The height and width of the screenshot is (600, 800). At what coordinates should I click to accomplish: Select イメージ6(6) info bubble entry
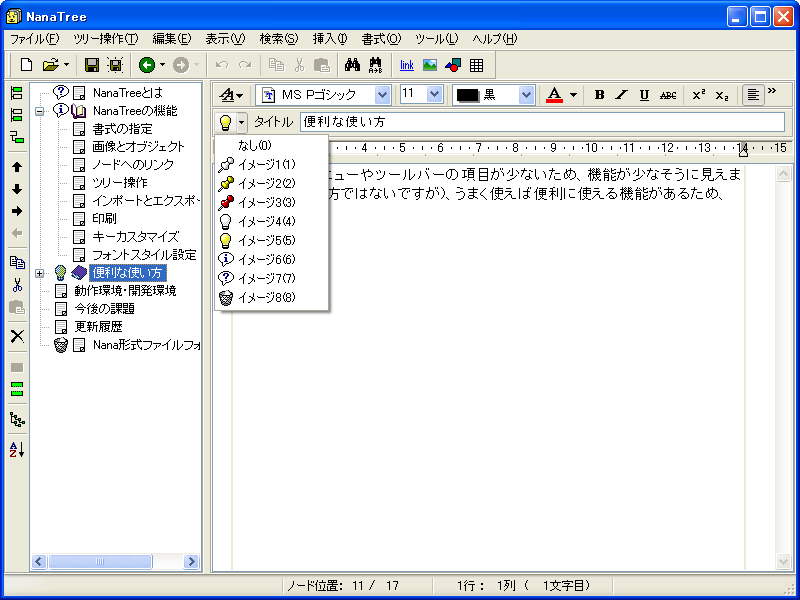271,259
